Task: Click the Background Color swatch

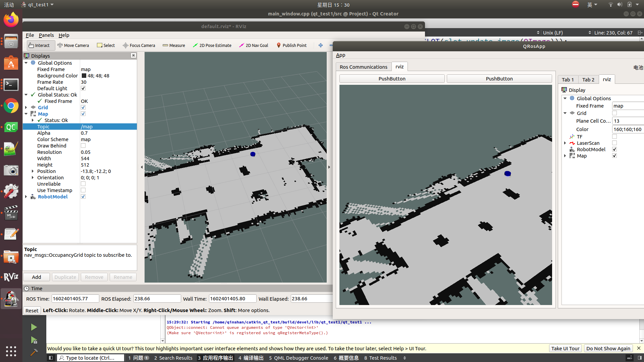Action: click(x=84, y=76)
